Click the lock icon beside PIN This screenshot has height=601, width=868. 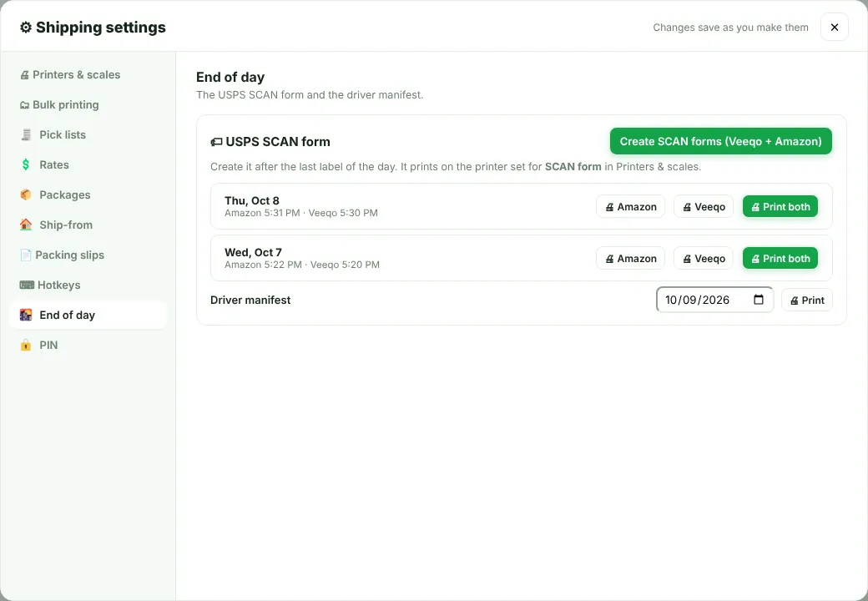click(26, 346)
